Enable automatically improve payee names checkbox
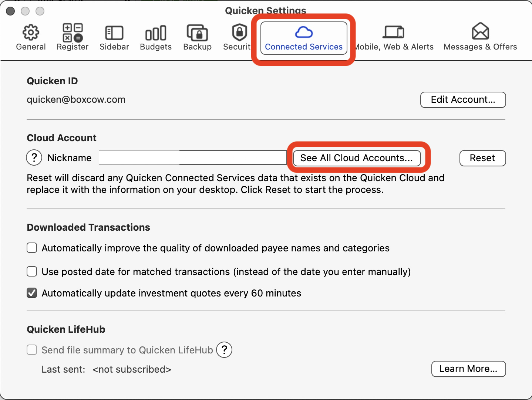Image resolution: width=532 pixels, height=400 pixels. (x=32, y=248)
